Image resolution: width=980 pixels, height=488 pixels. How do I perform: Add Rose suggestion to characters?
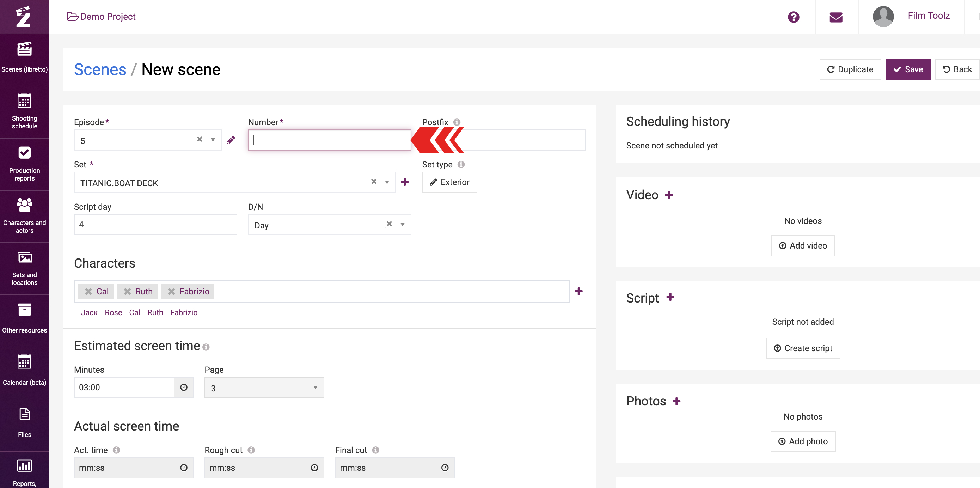114,312
